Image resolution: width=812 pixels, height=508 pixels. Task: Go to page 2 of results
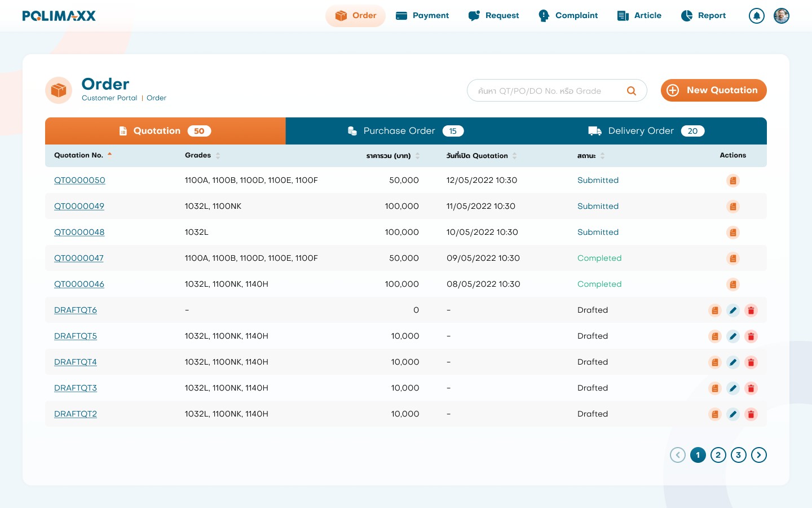pos(718,455)
